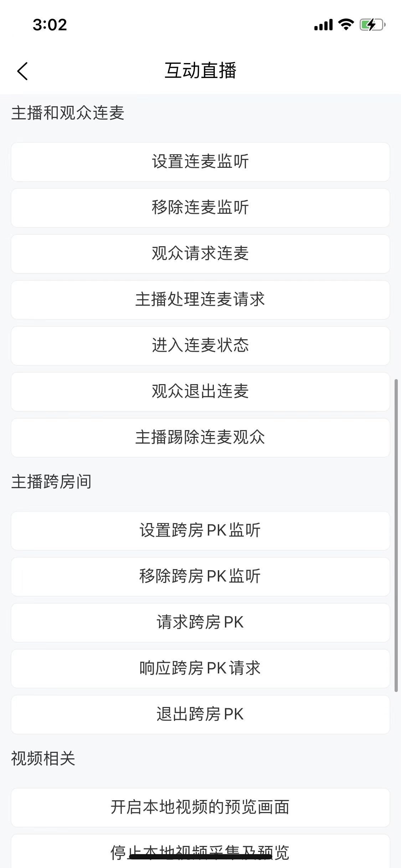
Task: Tap 设置连麦监听 button
Action: pos(200,162)
